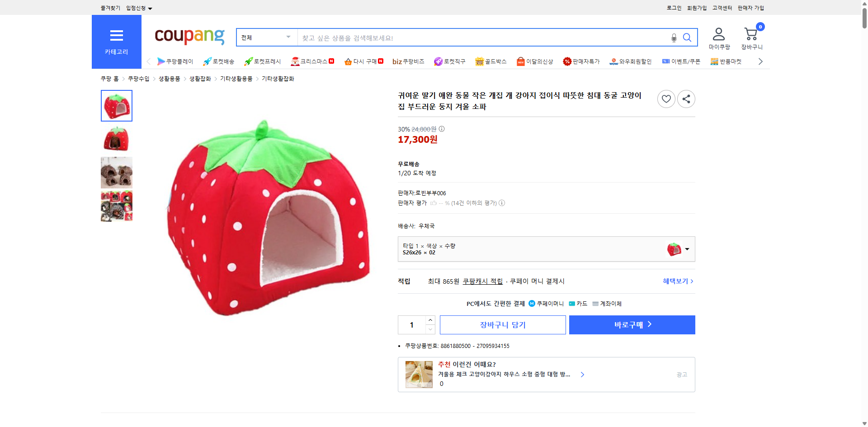Open the 골드박스 deals section
The height and width of the screenshot is (427, 868).
(x=491, y=61)
